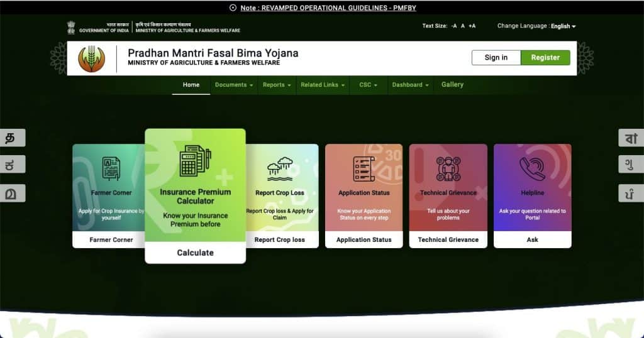Expand the Related Links menu

click(x=323, y=85)
